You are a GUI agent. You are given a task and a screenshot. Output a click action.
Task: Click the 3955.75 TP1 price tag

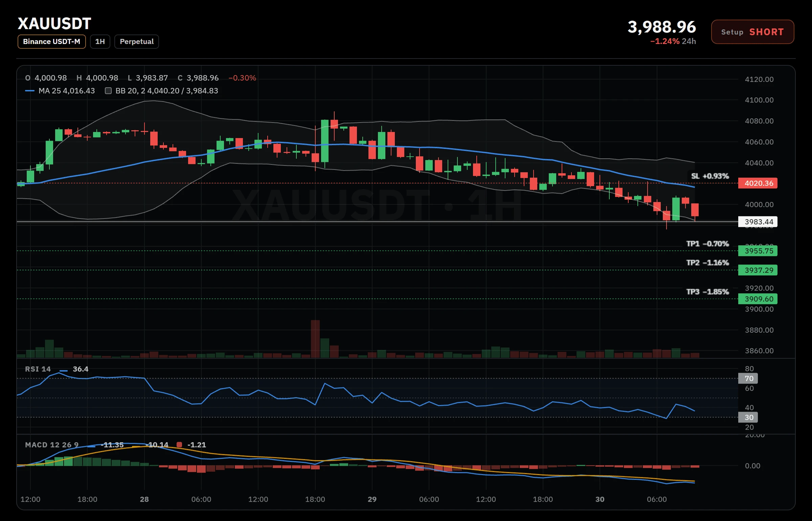click(757, 251)
